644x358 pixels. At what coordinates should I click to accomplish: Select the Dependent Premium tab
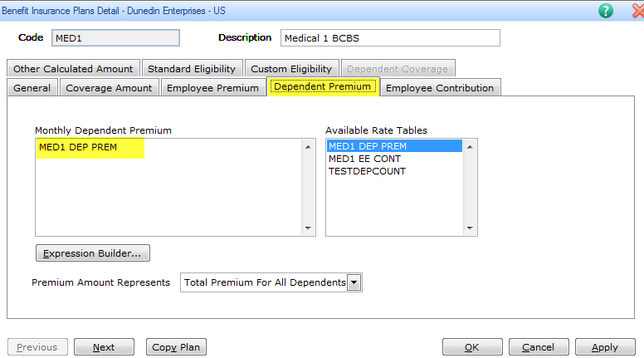(x=323, y=86)
